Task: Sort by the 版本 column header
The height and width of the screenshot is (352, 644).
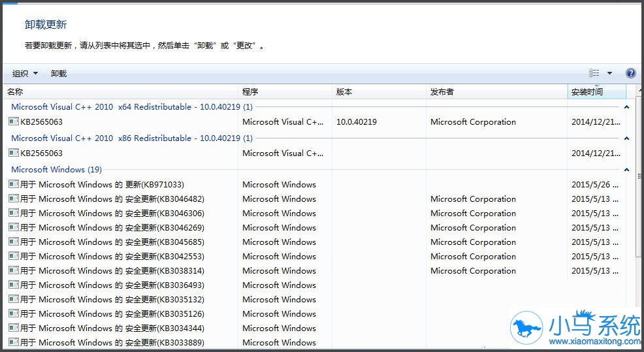Action: (x=379, y=92)
